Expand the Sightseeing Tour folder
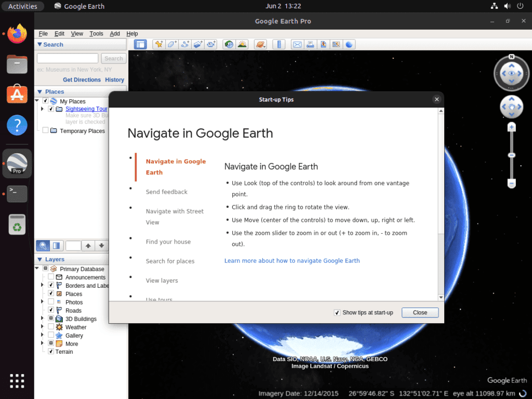532x399 pixels. (43, 109)
